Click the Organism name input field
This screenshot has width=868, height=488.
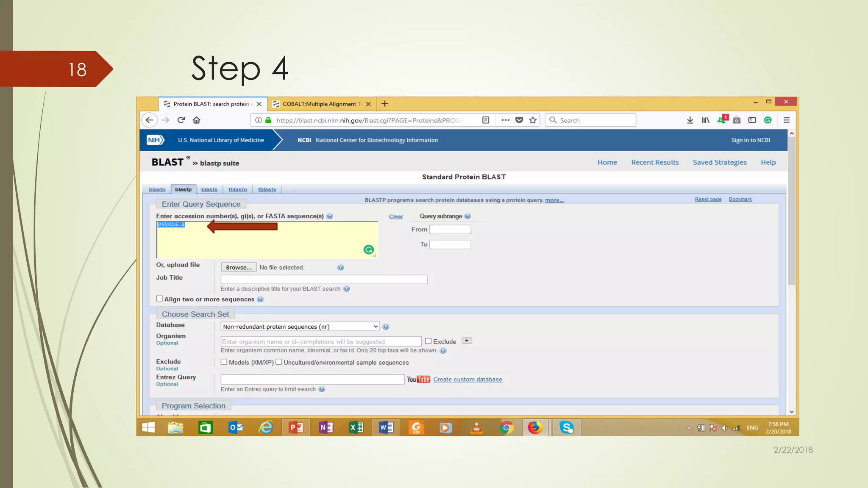click(321, 341)
